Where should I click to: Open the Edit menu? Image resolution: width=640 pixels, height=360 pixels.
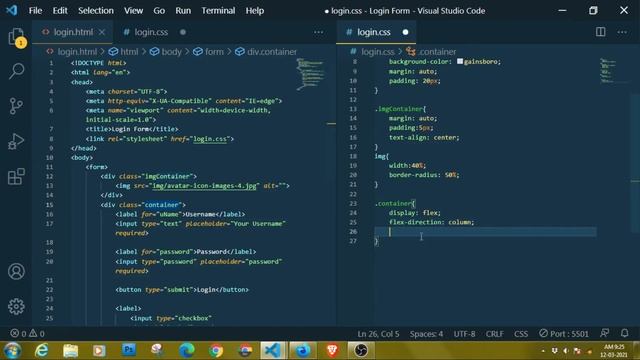[60, 11]
